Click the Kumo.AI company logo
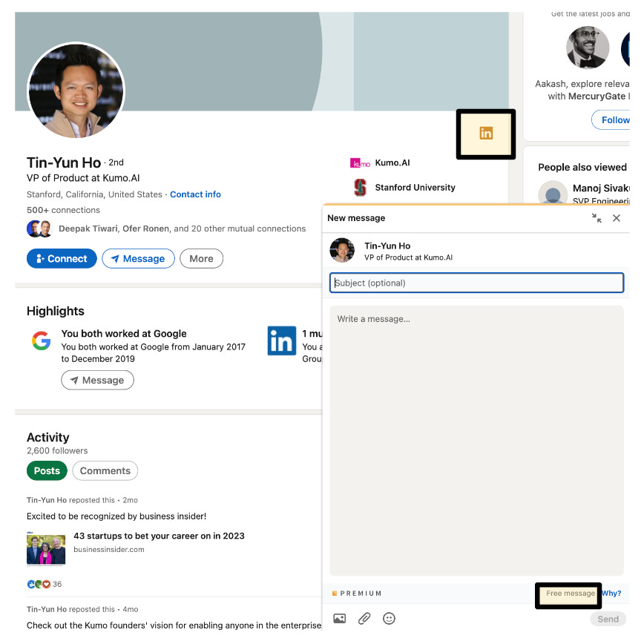 (x=360, y=163)
